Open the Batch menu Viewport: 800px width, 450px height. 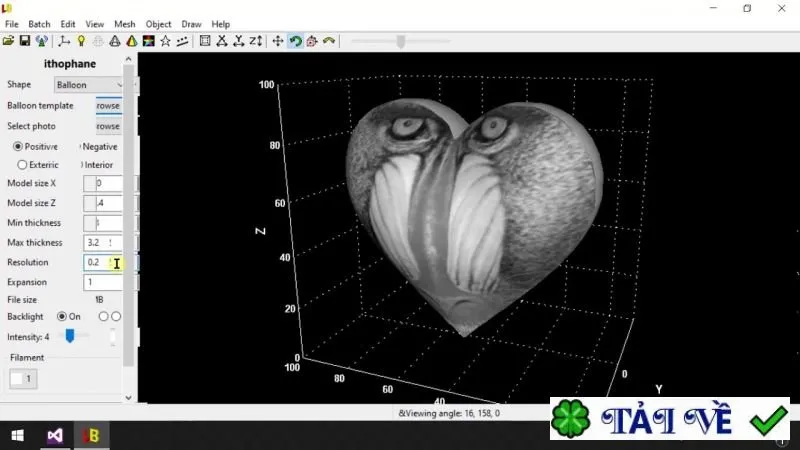[x=39, y=24]
